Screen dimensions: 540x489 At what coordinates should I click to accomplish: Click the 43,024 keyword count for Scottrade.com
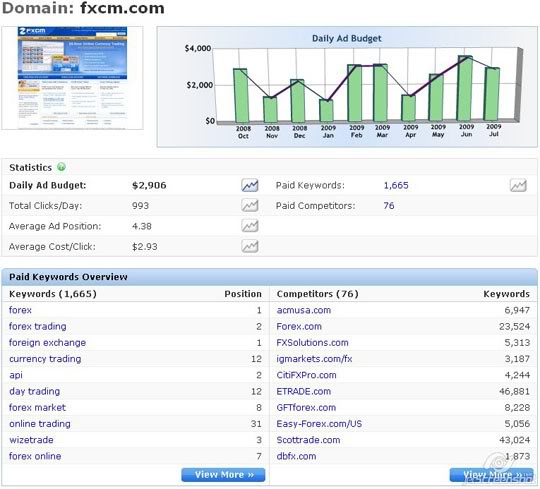(x=515, y=440)
